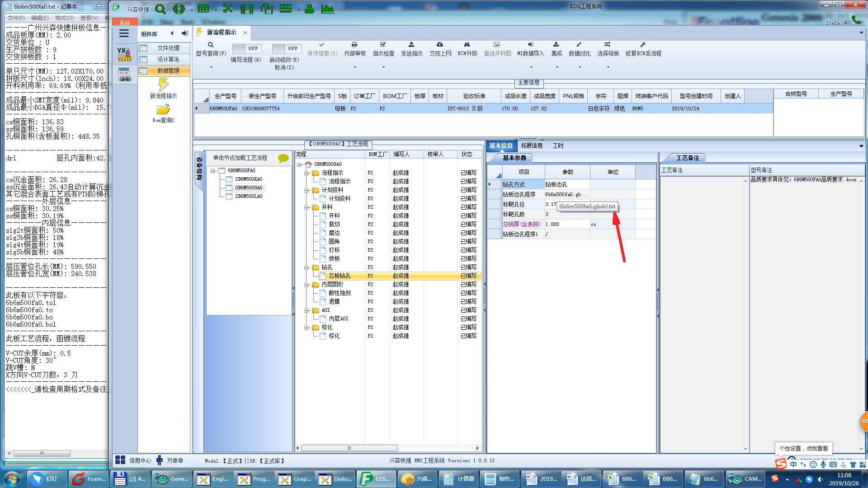
Task: Click the 内部审核 printer icon
Action: coord(354,45)
